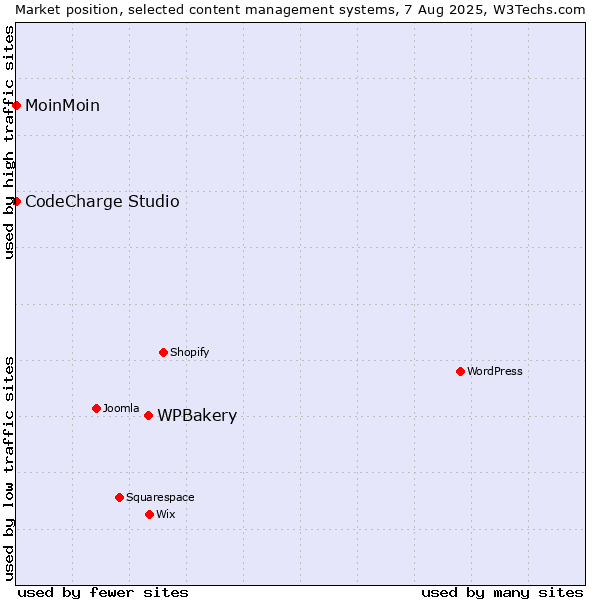The image size is (600, 600).
Task: Click the red Squarespace data point
Action: coord(119,497)
